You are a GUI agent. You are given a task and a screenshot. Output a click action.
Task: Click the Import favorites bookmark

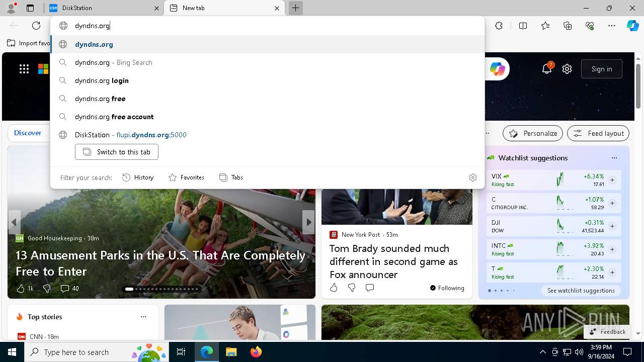point(29,43)
